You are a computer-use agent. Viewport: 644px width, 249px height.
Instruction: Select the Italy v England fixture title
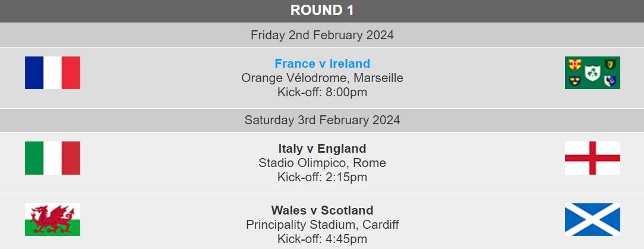pos(322,149)
